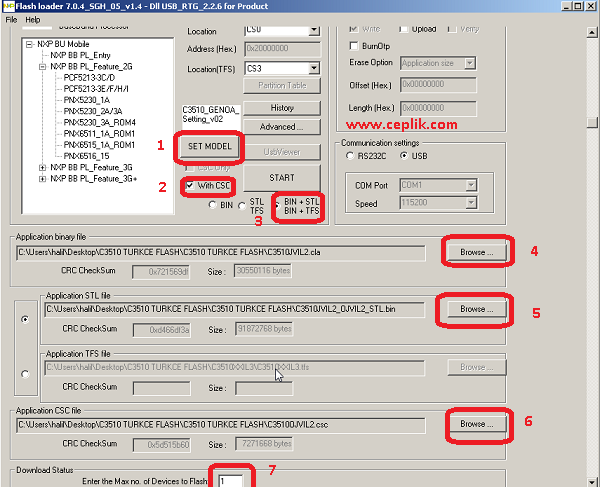This screenshot has width=600, height=487.
Task: Expand the NXP BB PL_Feature_3G+ node
Action: click(42, 179)
